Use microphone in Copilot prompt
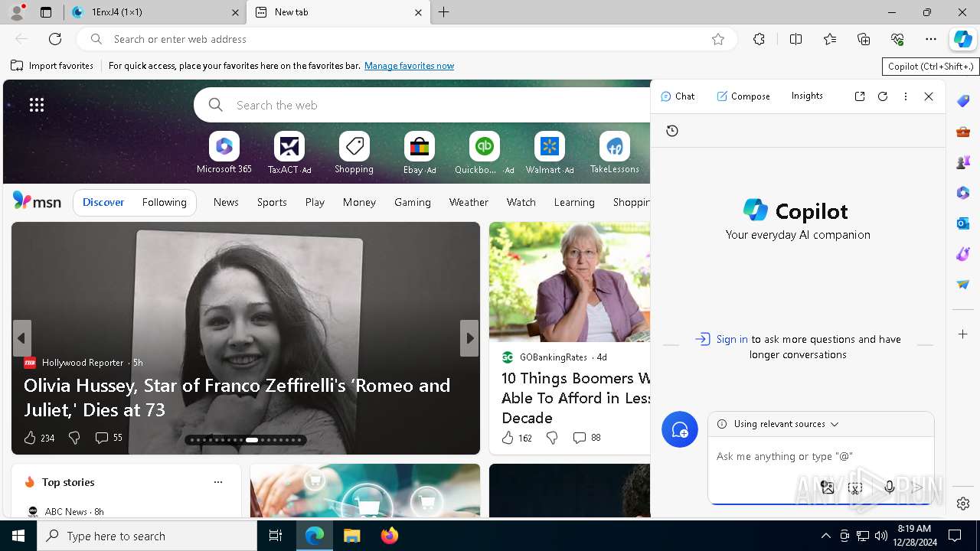 pos(889,487)
